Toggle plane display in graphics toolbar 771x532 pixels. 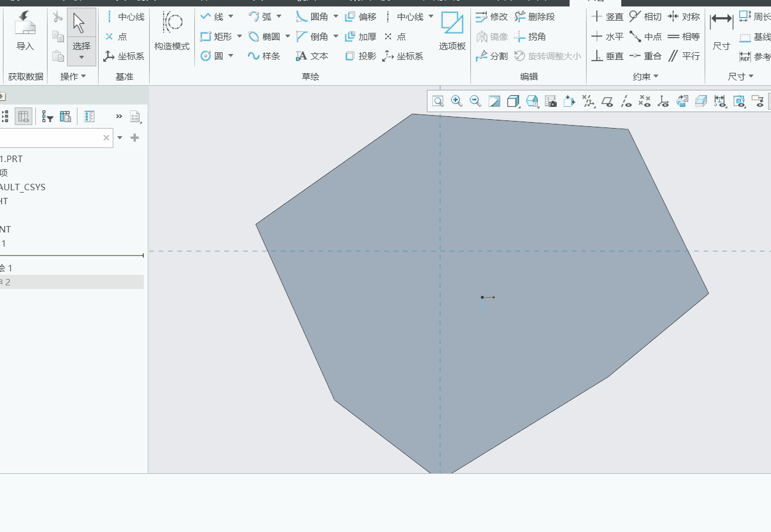pos(608,101)
